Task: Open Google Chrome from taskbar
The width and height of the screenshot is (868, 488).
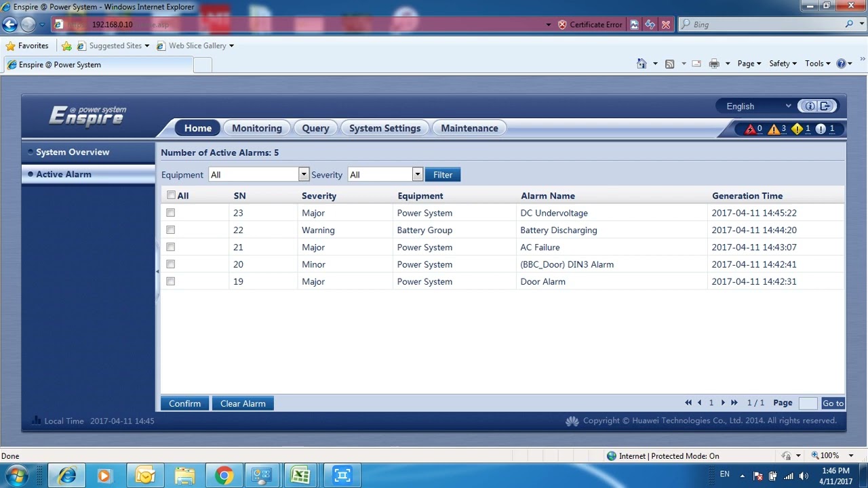Action: pos(224,476)
